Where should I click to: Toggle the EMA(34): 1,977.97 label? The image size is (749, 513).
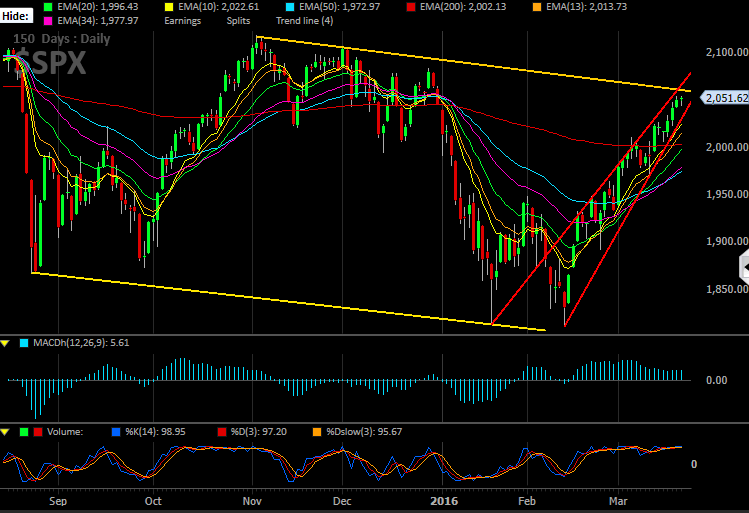point(97,21)
